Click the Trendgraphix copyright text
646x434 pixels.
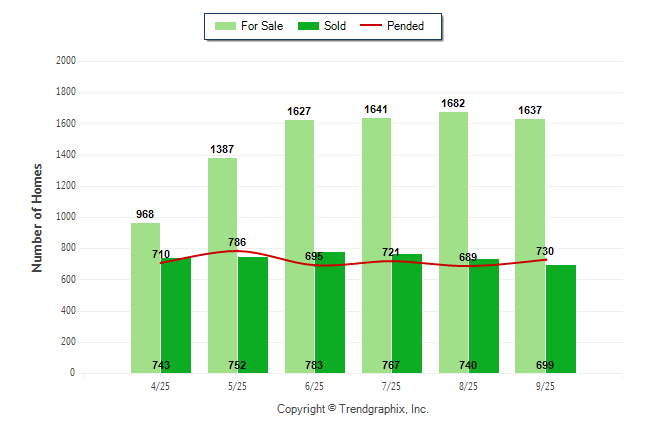pos(352,409)
